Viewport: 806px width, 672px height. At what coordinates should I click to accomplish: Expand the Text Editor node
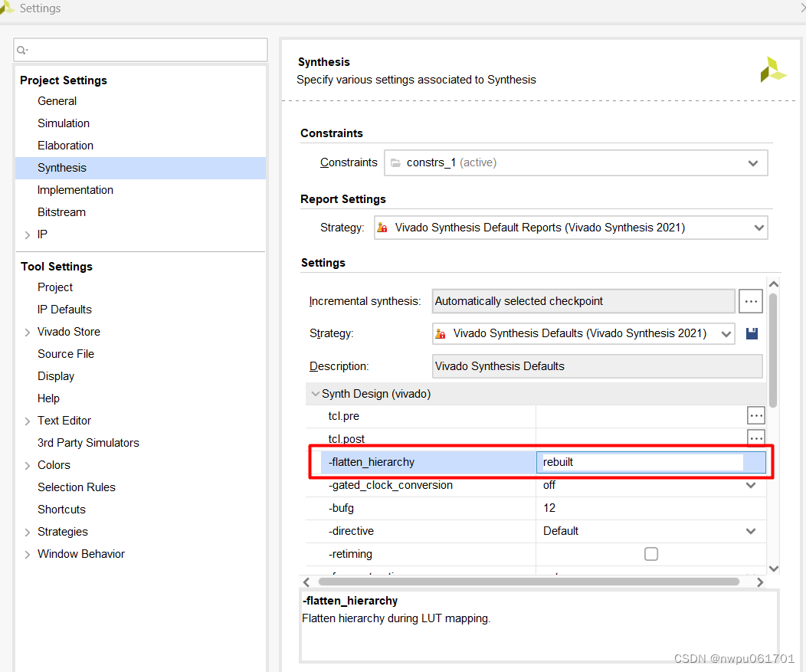[28, 421]
